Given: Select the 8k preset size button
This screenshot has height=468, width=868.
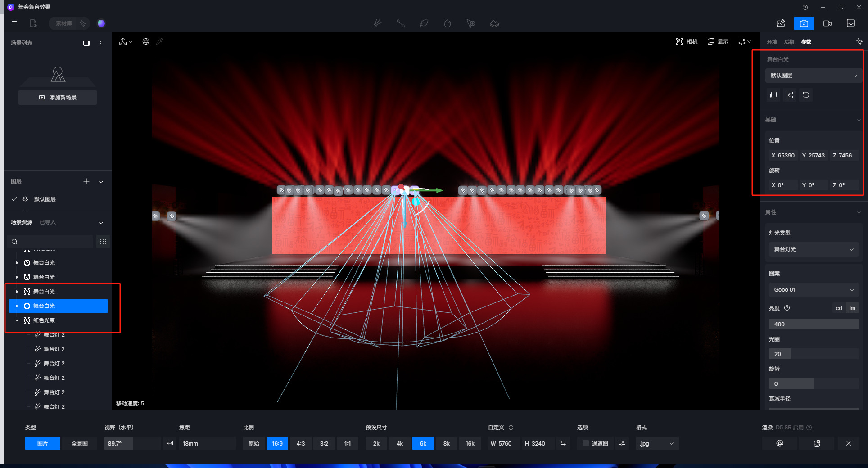Looking at the screenshot, I should click(446, 443).
